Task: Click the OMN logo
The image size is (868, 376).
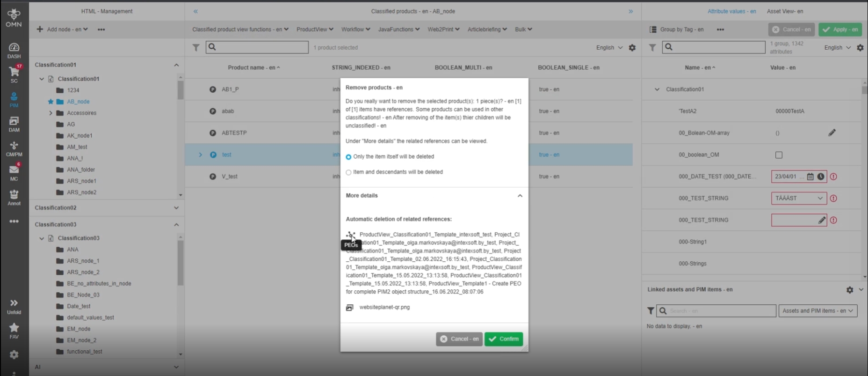Action: 14,18
